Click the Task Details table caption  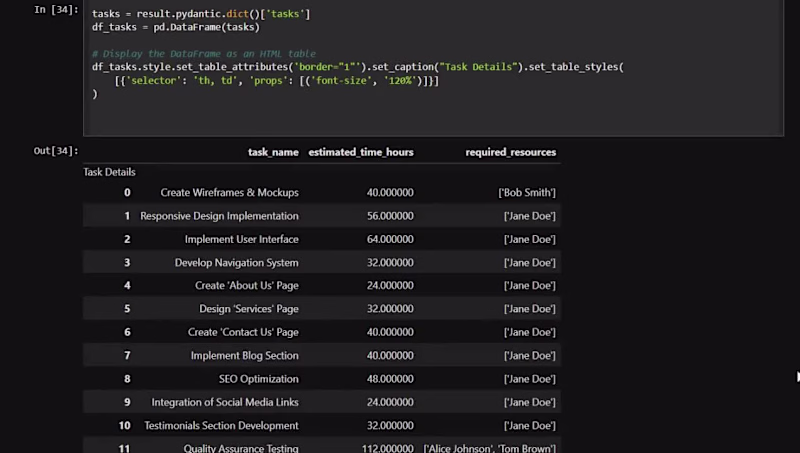pyautogui.click(x=109, y=172)
